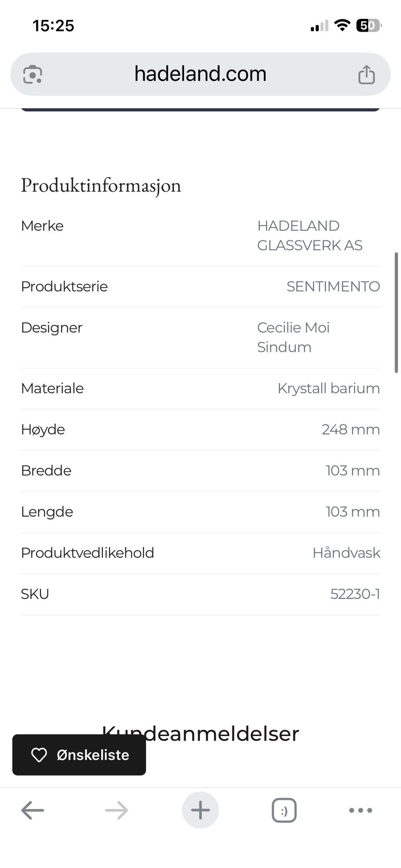Tap the Krystall barium material value
The height and width of the screenshot is (868, 401).
329,388
